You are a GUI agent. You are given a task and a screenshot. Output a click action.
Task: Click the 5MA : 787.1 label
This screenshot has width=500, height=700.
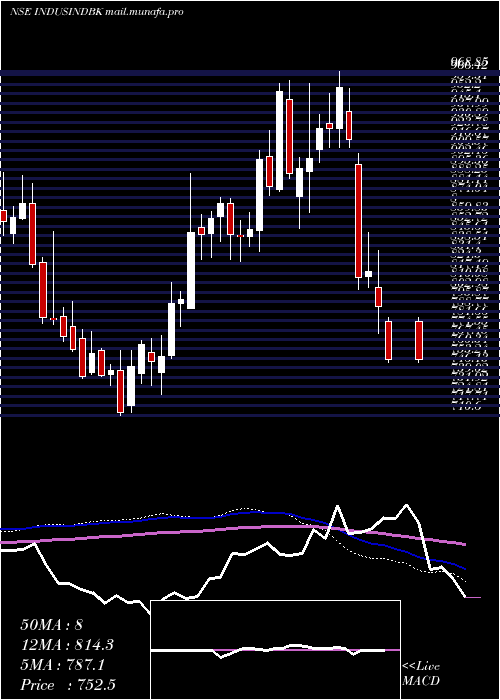[x=62, y=665]
